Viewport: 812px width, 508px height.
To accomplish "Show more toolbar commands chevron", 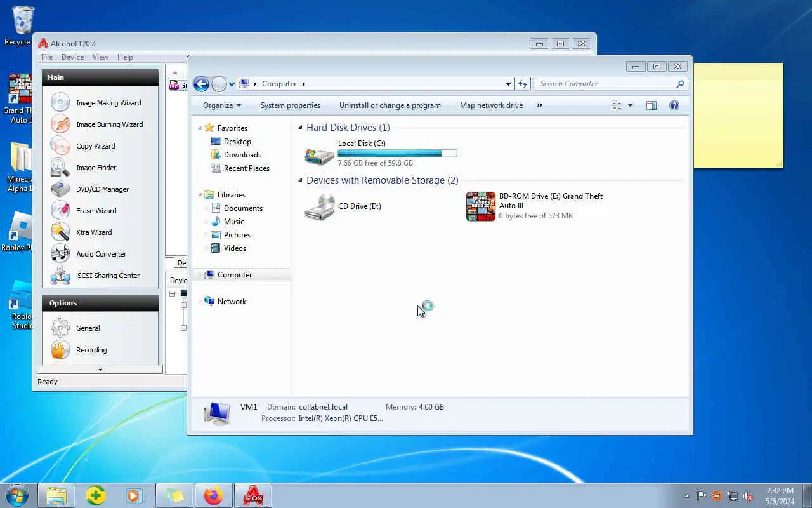I will click(x=540, y=105).
